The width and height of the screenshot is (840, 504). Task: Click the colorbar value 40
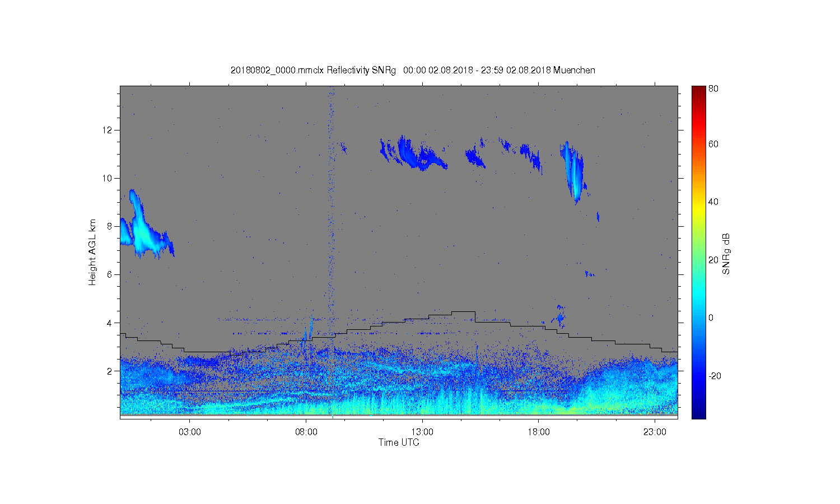click(x=713, y=202)
